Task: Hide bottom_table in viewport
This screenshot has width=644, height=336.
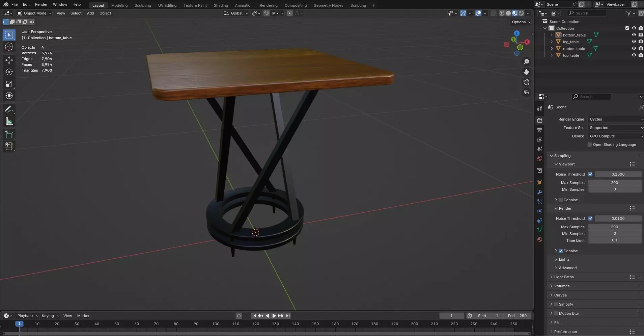Action: [x=634, y=35]
